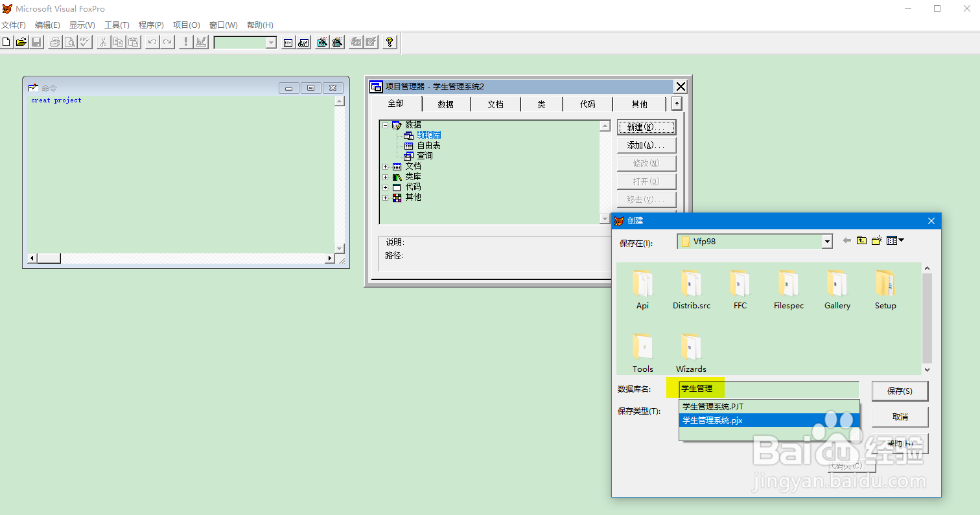The width and height of the screenshot is (980, 515).
Task: Click the Redo toolbar icon
Action: tap(167, 42)
